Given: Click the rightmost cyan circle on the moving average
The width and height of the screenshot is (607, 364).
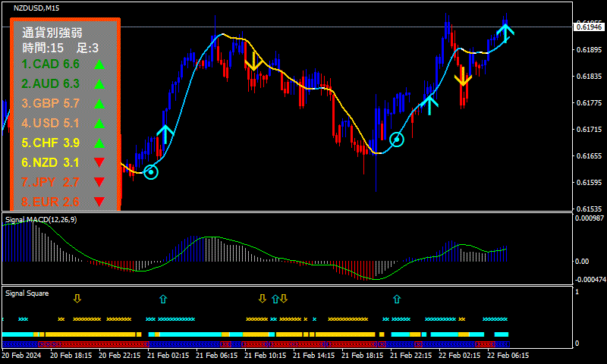Looking at the screenshot, I should [397, 140].
